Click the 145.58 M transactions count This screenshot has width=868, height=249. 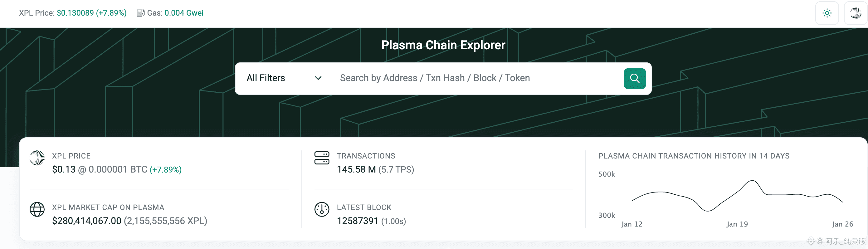(x=356, y=169)
